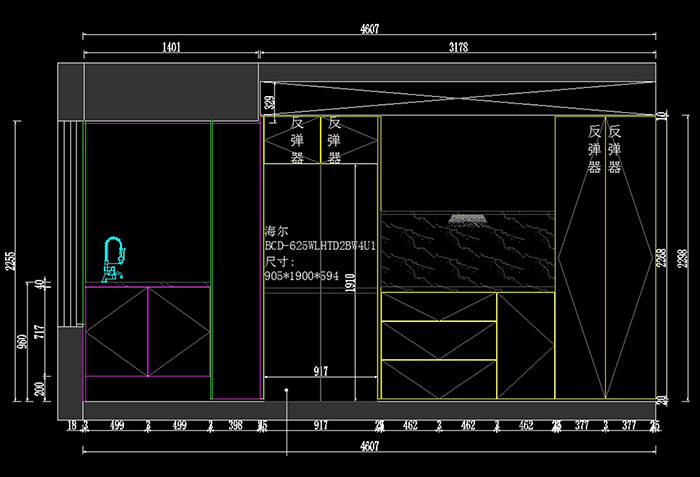Select the 329 vertical dimension text
Image resolution: width=700 pixels, height=477 pixels.
point(268,101)
